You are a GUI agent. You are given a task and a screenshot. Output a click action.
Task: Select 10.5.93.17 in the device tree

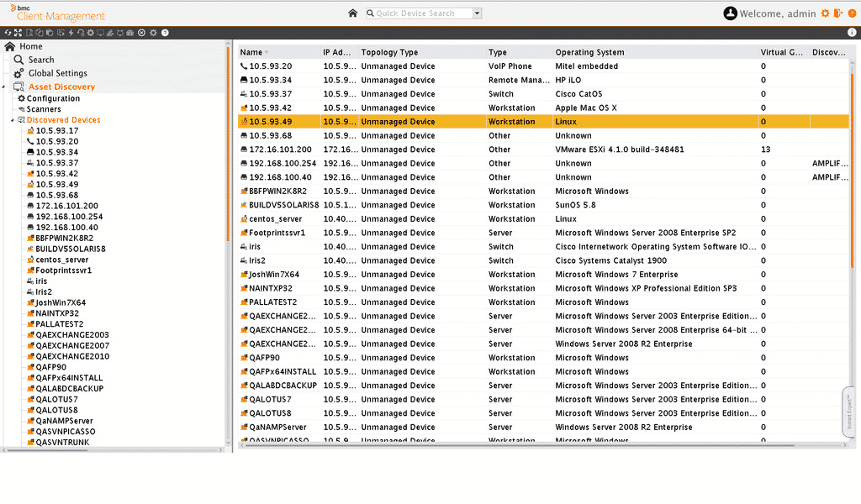pos(57,131)
